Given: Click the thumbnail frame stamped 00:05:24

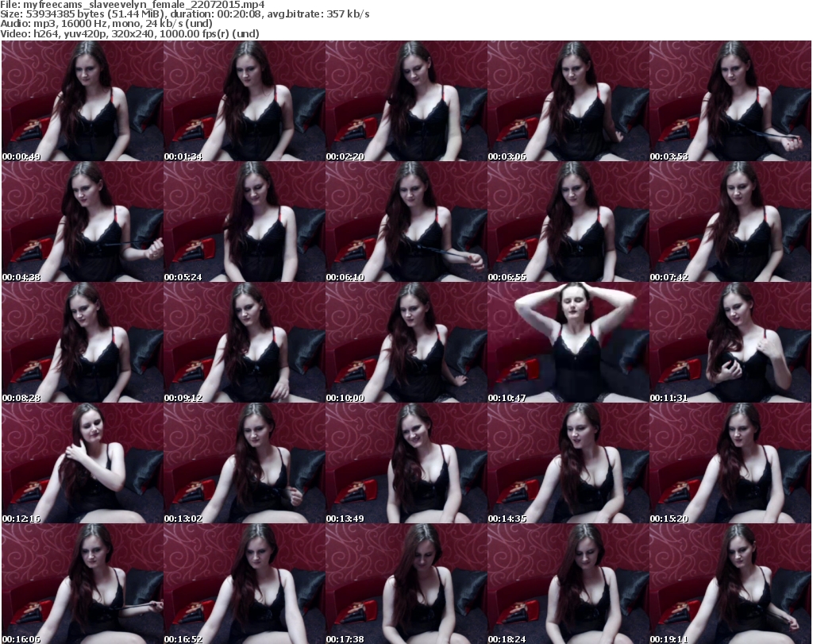Looking at the screenshot, I should tap(245, 222).
